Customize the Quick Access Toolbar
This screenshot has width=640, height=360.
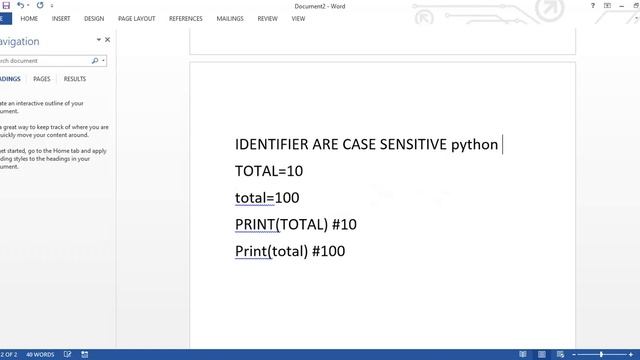(52, 6)
